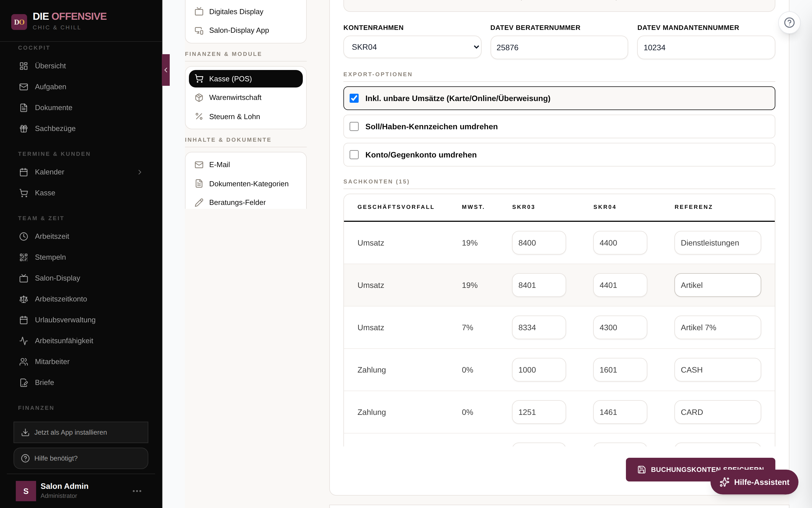The width and height of the screenshot is (812, 508).
Task: Click the DO logo badge
Action: point(19,22)
